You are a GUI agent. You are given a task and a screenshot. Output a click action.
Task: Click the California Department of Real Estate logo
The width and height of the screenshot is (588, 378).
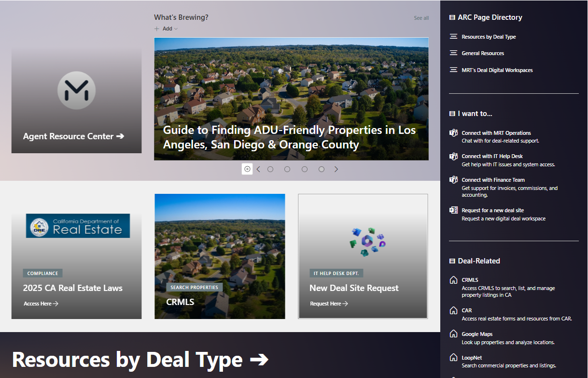(78, 226)
